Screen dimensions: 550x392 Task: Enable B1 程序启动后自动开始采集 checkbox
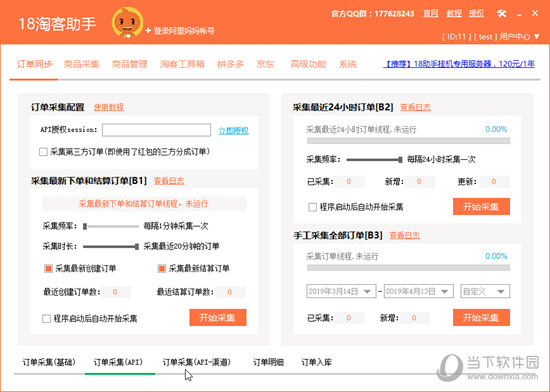(x=46, y=319)
